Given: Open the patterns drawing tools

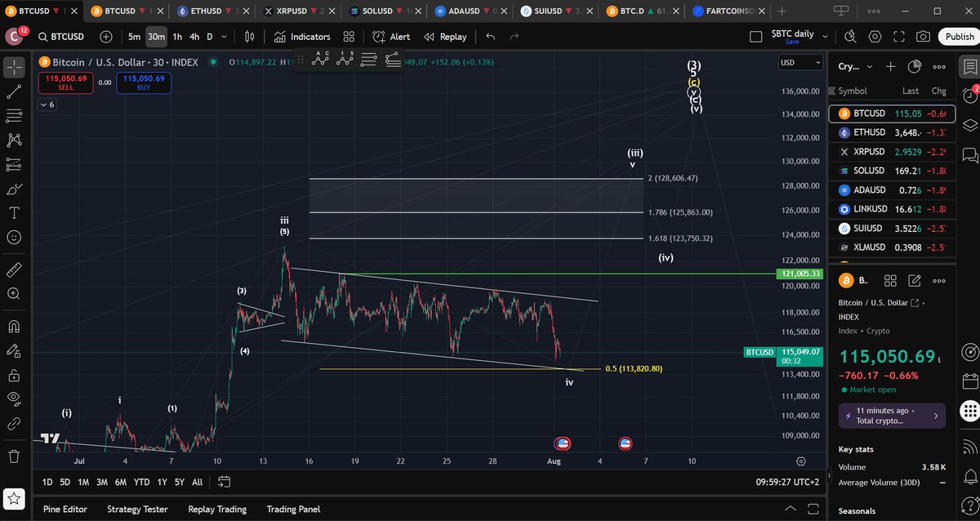Looking at the screenshot, I should [x=14, y=140].
